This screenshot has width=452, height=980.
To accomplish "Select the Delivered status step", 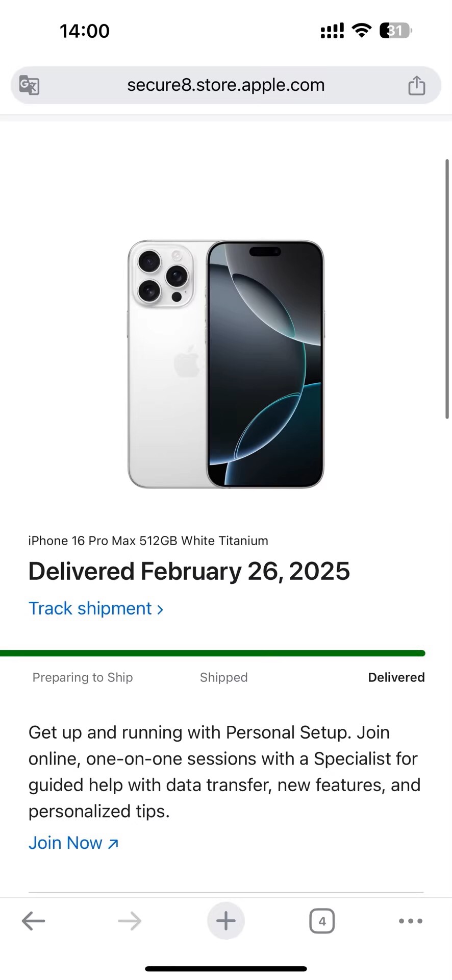I will tap(396, 677).
